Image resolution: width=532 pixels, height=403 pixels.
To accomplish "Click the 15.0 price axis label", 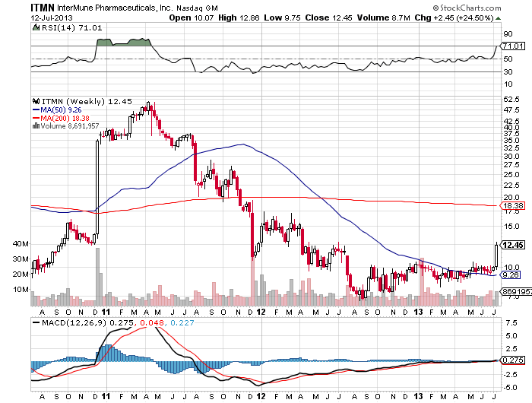I will [x=511, y=226].
